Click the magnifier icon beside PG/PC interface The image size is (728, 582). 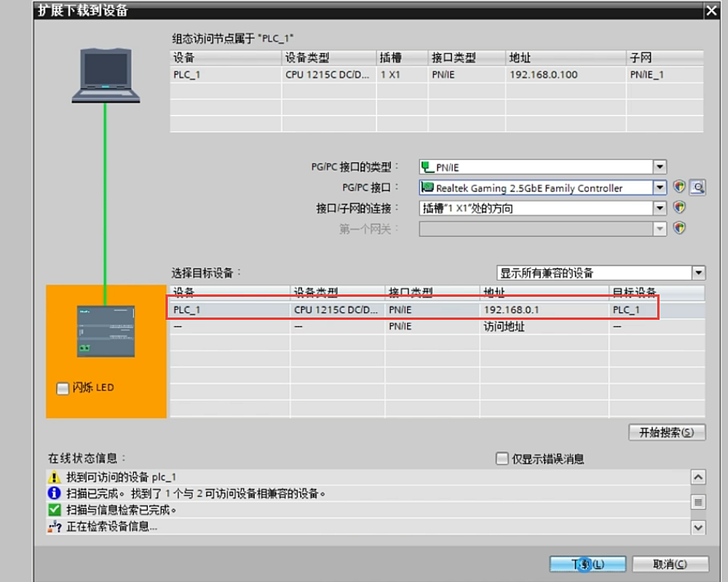[x=698, y=188]
